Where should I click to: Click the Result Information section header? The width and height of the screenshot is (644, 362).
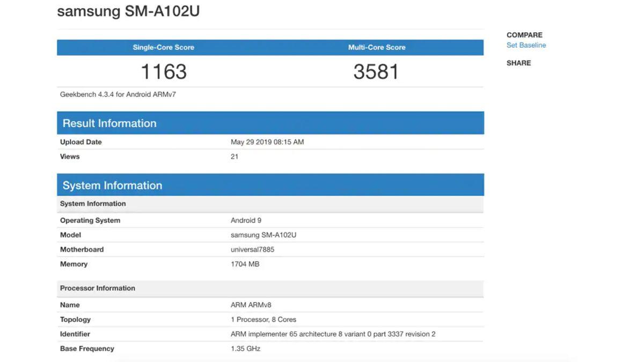coord(109,123)
